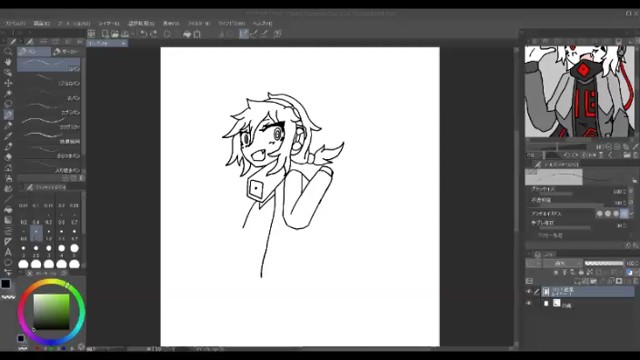Pick the eraser tool in the toolbox
Screen dimensions: 640x360
pos(8,157)
